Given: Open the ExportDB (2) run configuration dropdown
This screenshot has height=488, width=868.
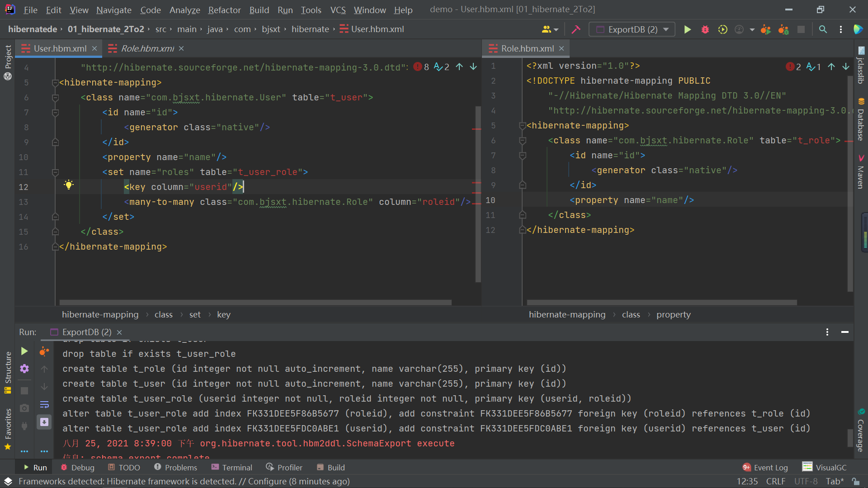Looking at the screenshot, I should coord(632,29).
